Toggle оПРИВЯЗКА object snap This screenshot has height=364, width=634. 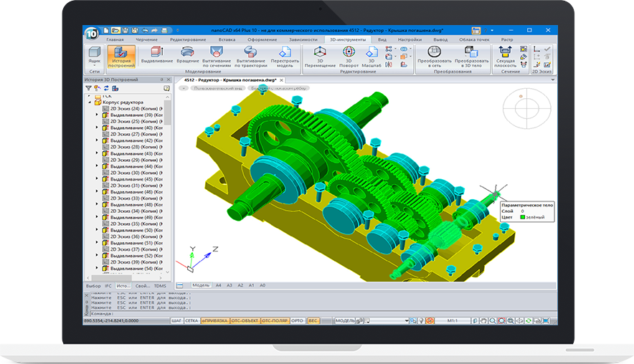tap(214, 321)
